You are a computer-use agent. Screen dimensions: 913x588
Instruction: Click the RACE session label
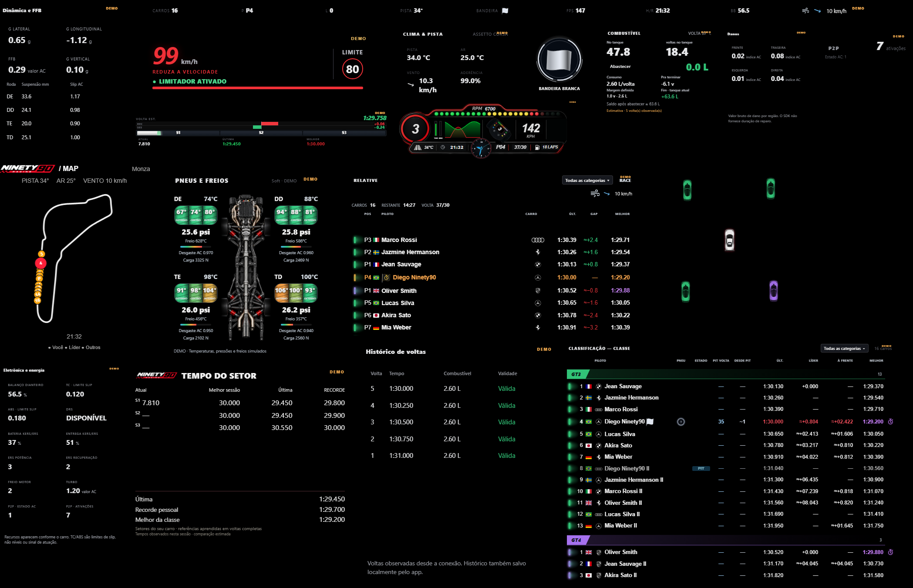pos(625,180)
